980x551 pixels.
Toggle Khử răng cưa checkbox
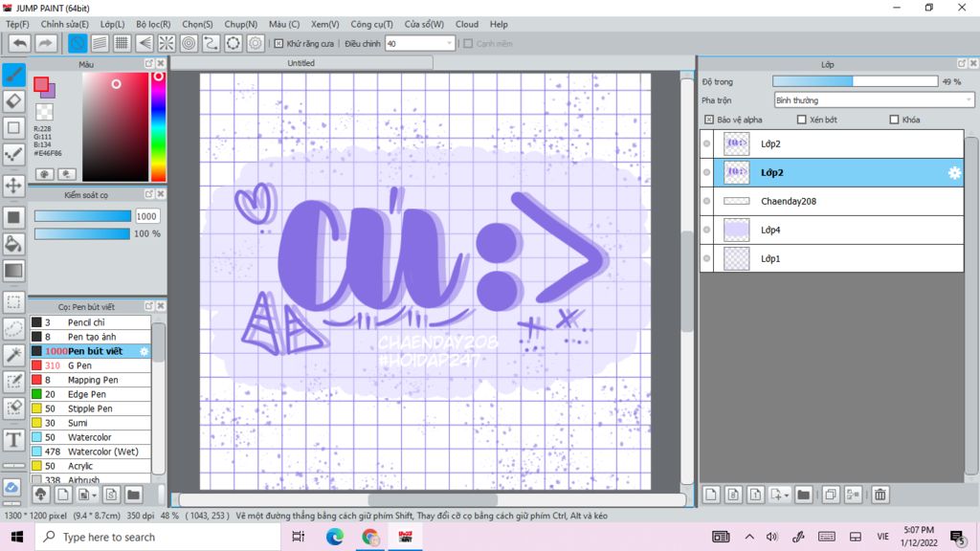click(x=279, y=44)
